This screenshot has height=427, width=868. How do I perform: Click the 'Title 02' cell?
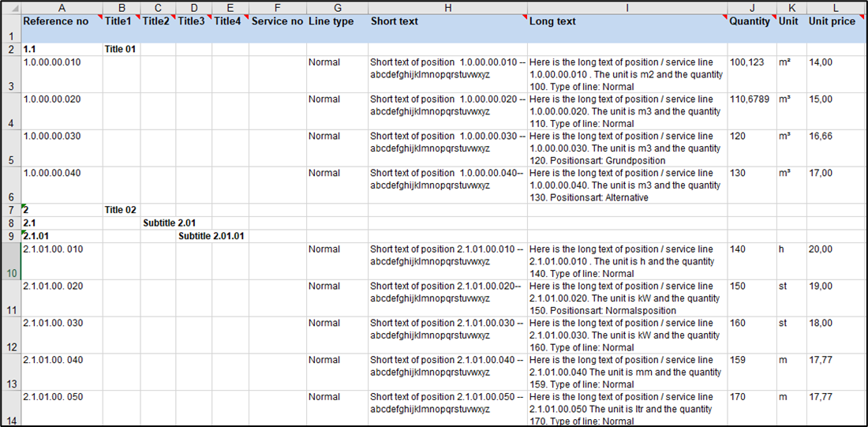coord(122,210)
